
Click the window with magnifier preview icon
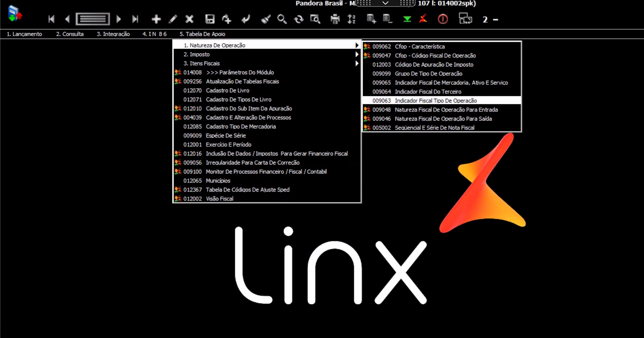315,19
